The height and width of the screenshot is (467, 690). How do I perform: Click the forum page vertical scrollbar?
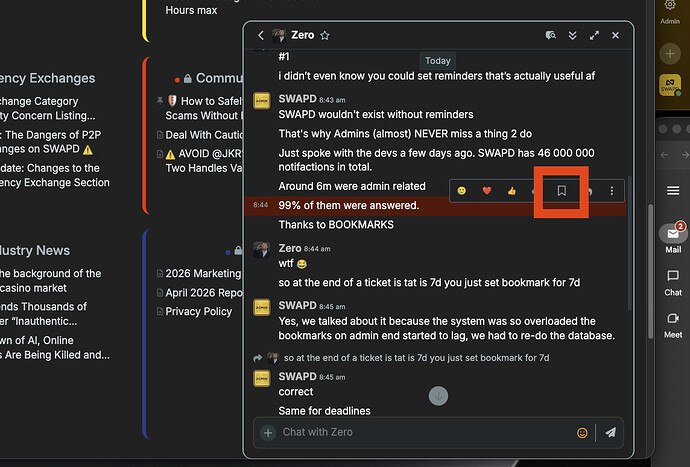coord(650,272)
